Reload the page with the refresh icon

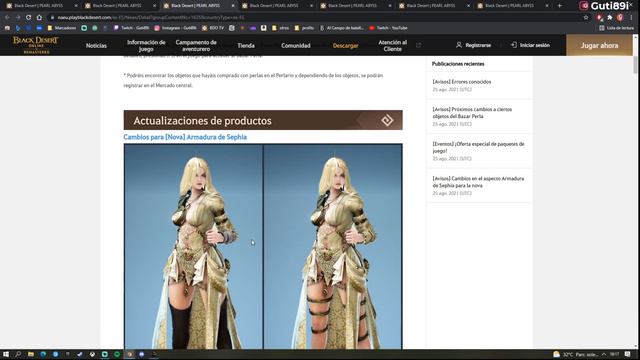click(x=28, y=18)
